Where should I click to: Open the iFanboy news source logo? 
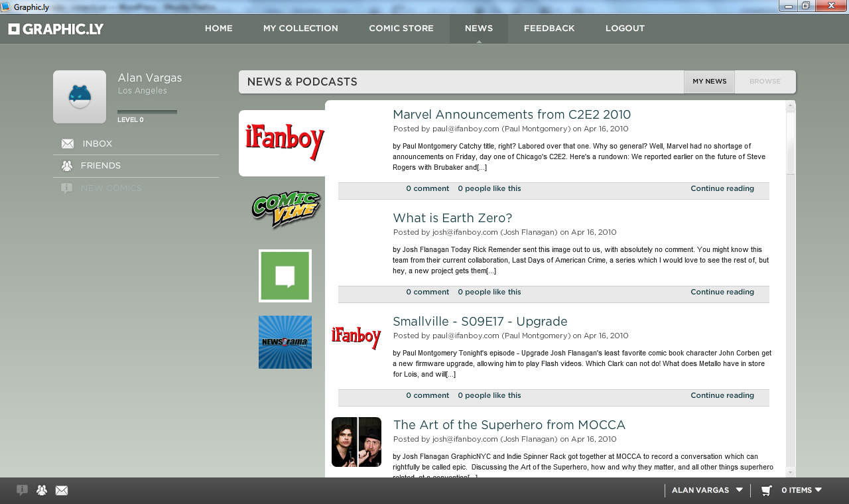(x=285, y=143)
